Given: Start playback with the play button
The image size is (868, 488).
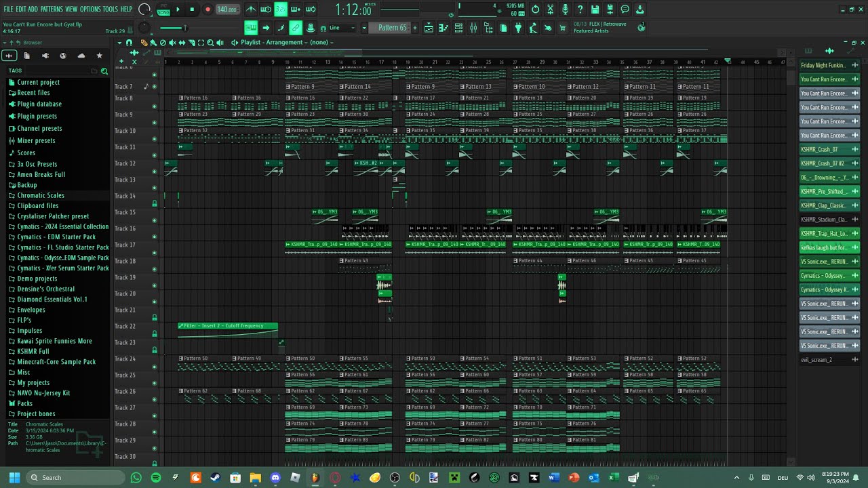Looking at the screenshot, I should [x=178, y=9].
